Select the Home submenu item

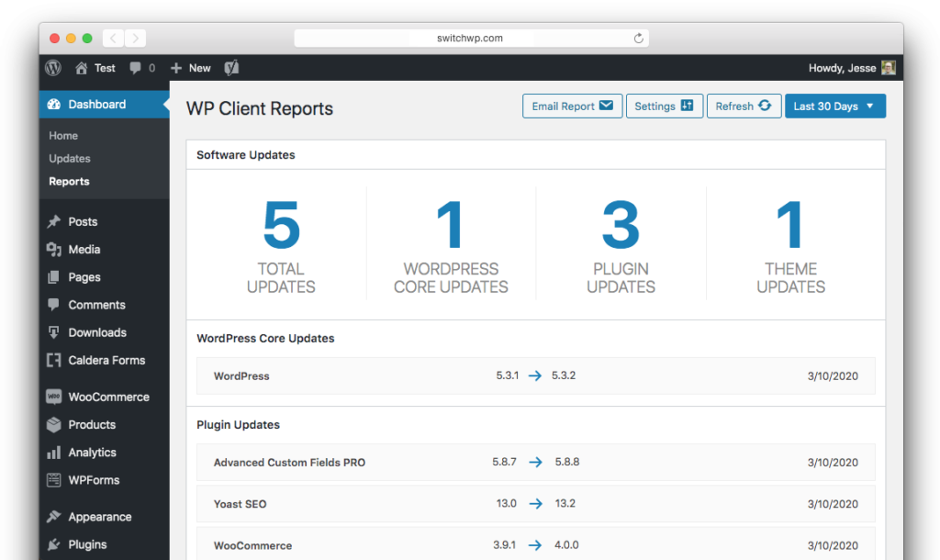point(63,136)
